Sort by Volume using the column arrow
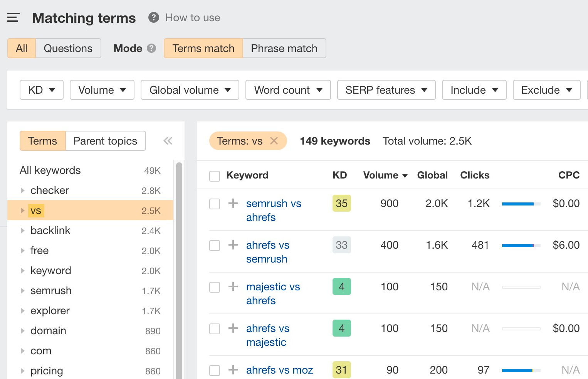Image resolution: width=588 pixels, height=379 pixels. (405, 175)
